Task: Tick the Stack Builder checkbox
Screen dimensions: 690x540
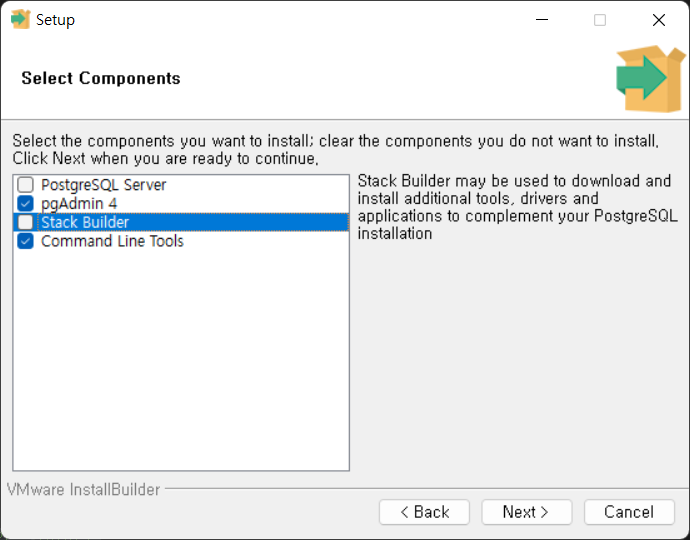Action: click(x=26, y=222)
